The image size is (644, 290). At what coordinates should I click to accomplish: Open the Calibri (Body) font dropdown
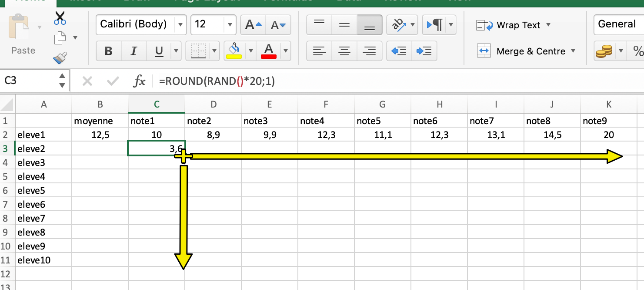180,25
